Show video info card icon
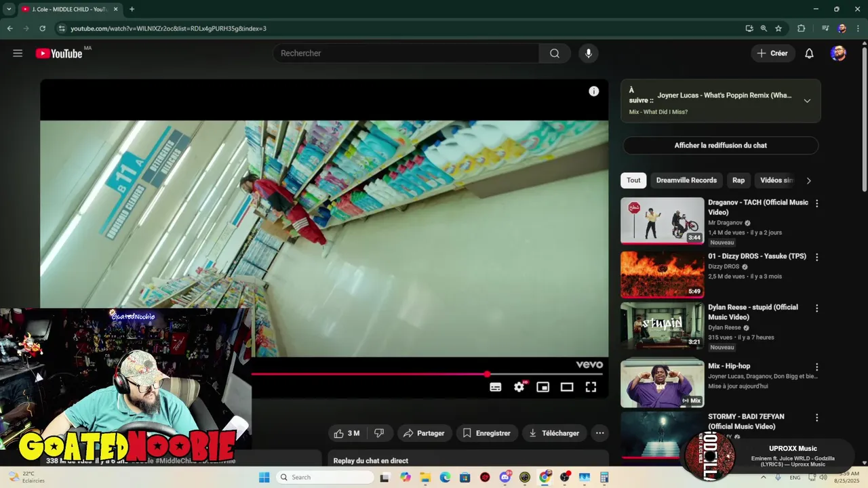 594,91
